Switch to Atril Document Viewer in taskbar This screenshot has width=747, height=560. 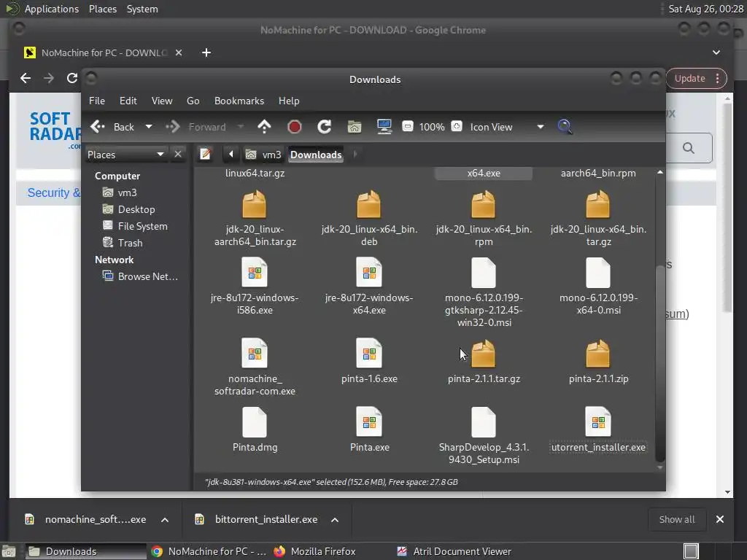click(454, 551)
